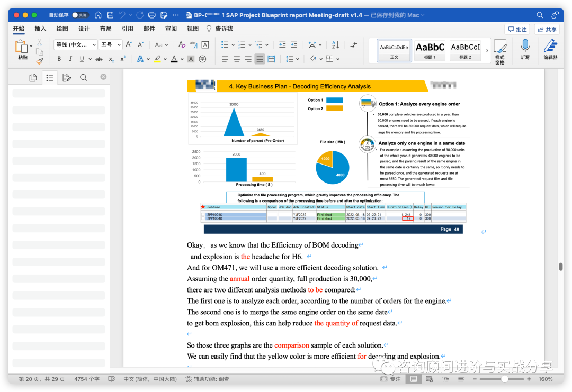Apply the Heading 1 style

pyautogui.click(x=430, y=50)
